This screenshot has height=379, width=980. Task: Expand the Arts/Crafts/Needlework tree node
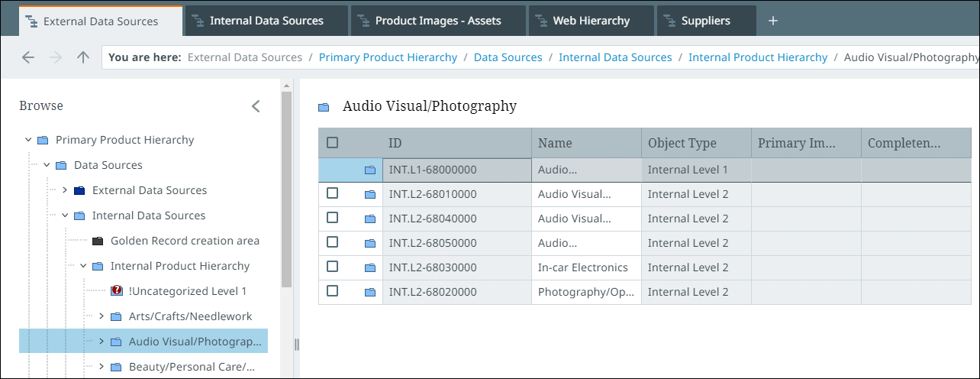pyautogui.click(x=102, y=316)
